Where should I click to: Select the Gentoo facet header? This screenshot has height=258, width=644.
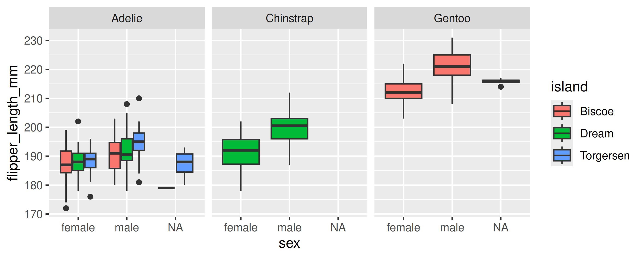pos(452,18)
